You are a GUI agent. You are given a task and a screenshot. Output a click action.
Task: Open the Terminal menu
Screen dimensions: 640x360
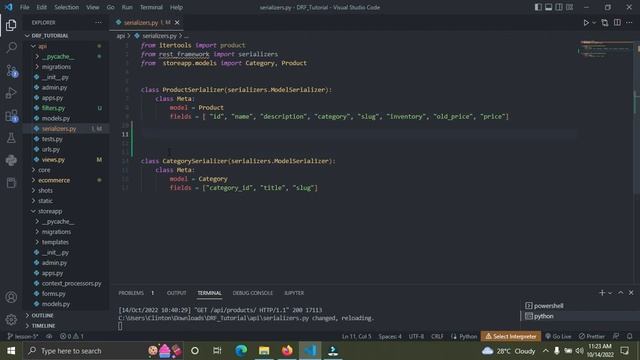(151, 7)
